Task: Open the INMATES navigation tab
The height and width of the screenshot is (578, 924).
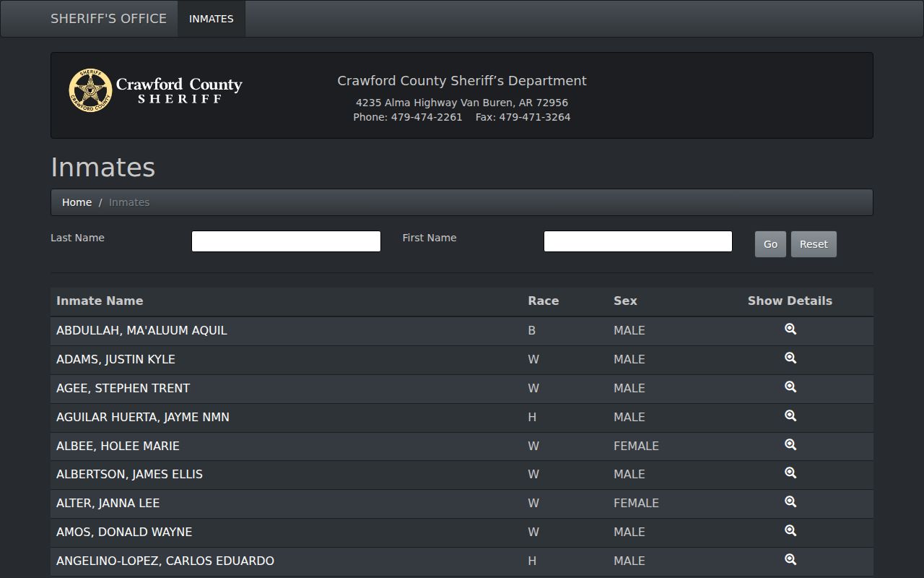Action: pyautogui.click(x=212, y=19)
